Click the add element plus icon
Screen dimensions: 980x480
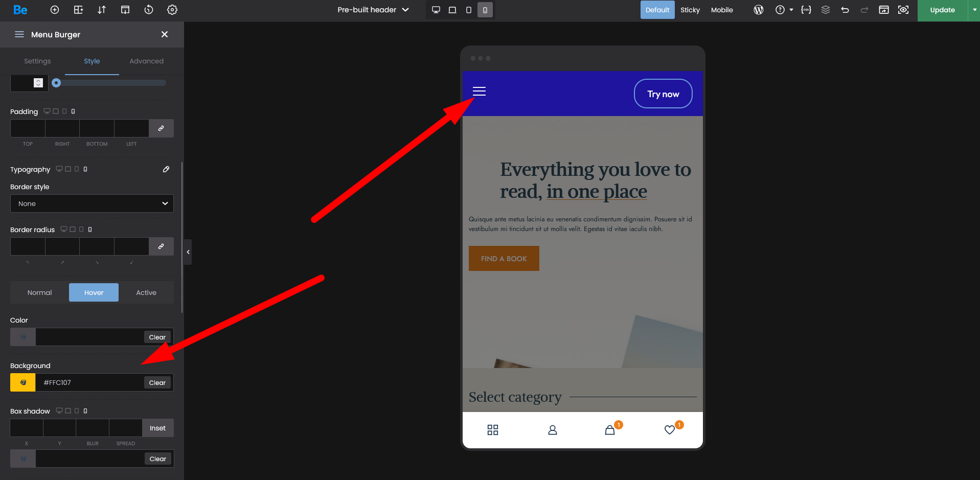55,10
